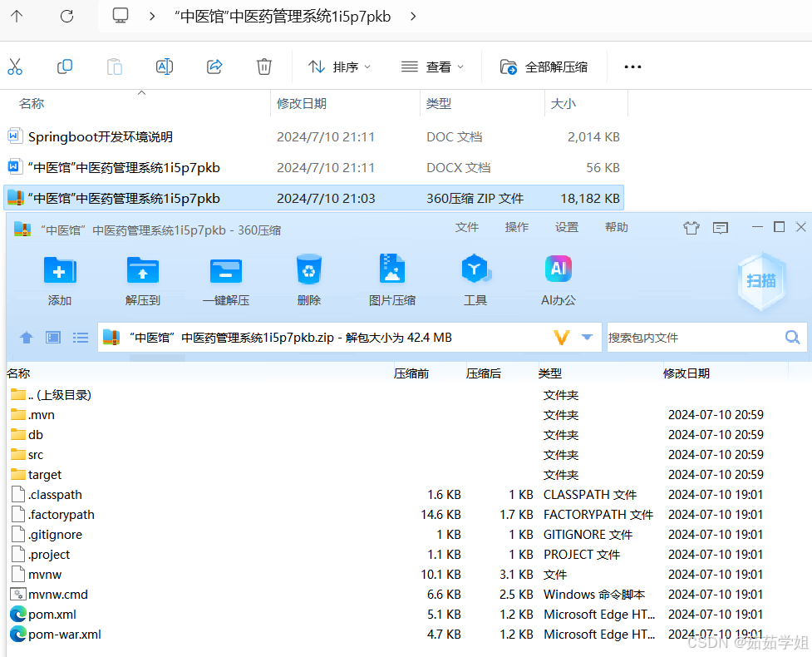812x657 pixels.
Task: Sort Explorer list by 类型 column header
Action: point(439,104)
